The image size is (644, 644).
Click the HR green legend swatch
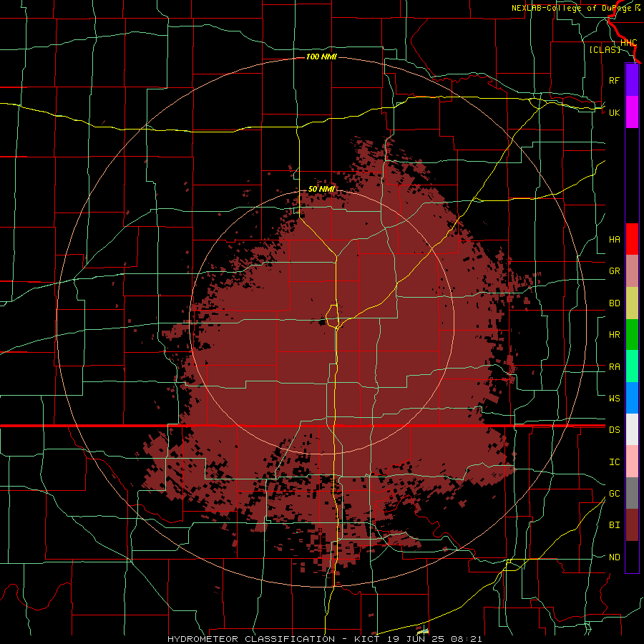coord(632,335)
